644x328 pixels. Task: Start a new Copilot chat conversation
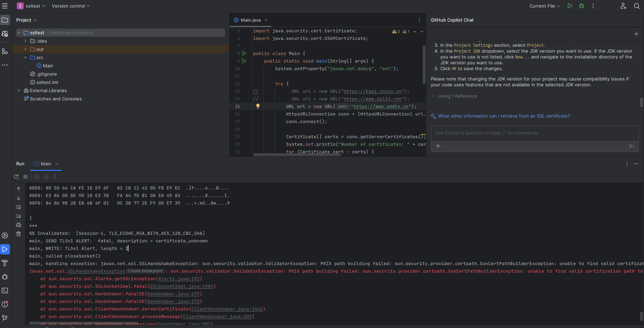click(x=636, y=34)
